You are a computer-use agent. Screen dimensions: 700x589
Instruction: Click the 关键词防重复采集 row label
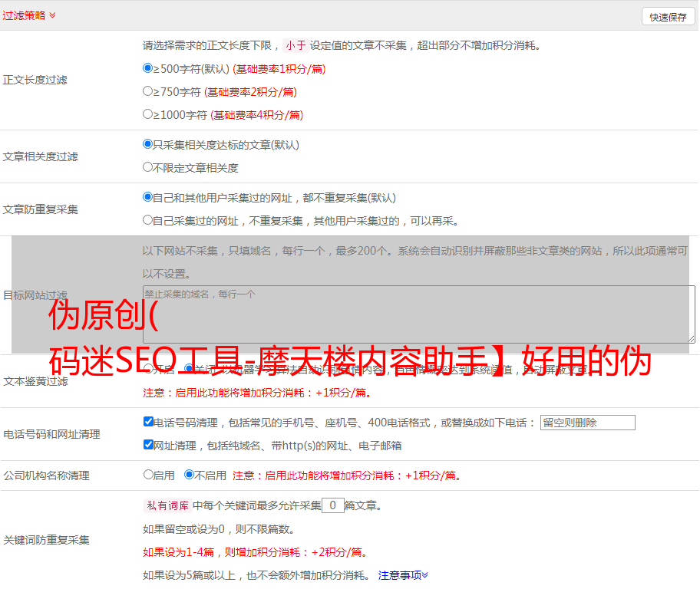pos(46,540)
